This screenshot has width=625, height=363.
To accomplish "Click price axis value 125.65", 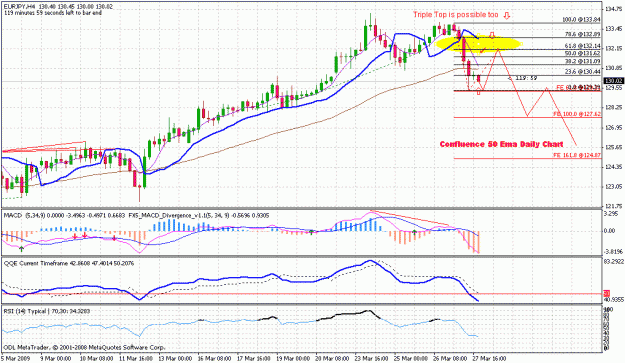I will pyautogui.click(x=613, y=147).
